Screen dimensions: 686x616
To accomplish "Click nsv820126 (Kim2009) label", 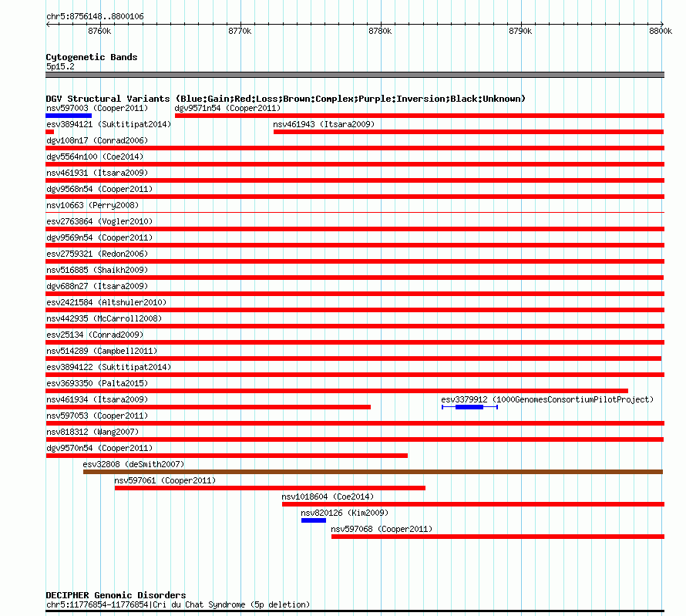I will (x=345, y=513).
